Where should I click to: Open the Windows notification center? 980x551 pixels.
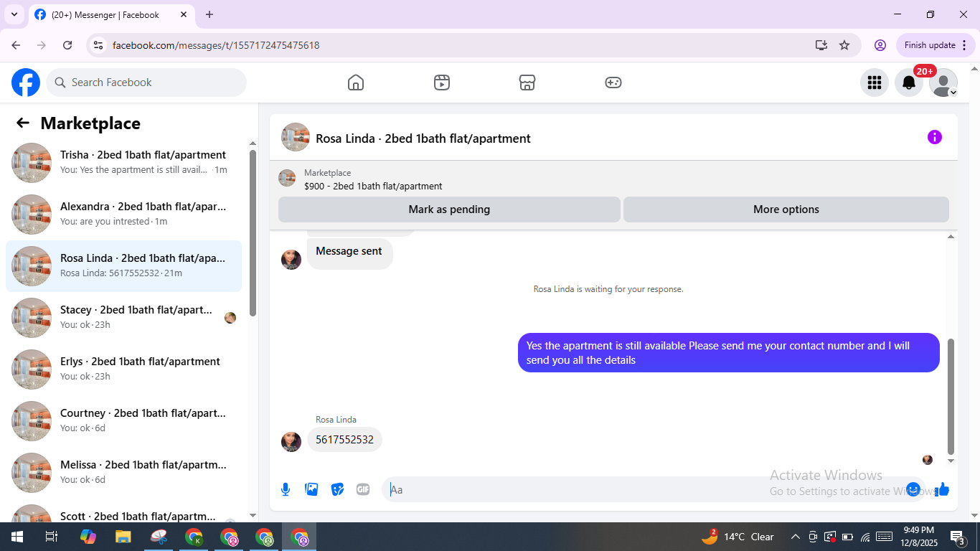pyautogui.click(x=957, y=537)
